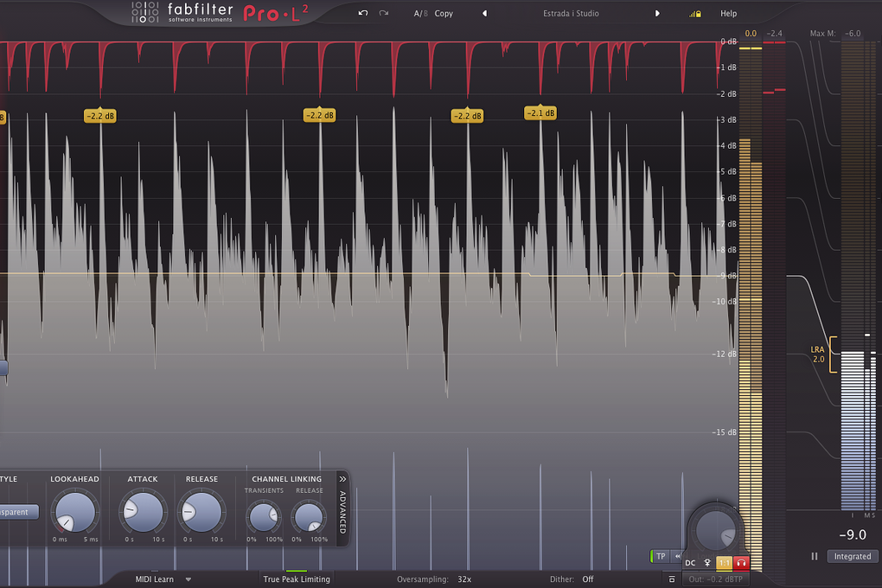Click the compact view resize icon

pos(671,579)
